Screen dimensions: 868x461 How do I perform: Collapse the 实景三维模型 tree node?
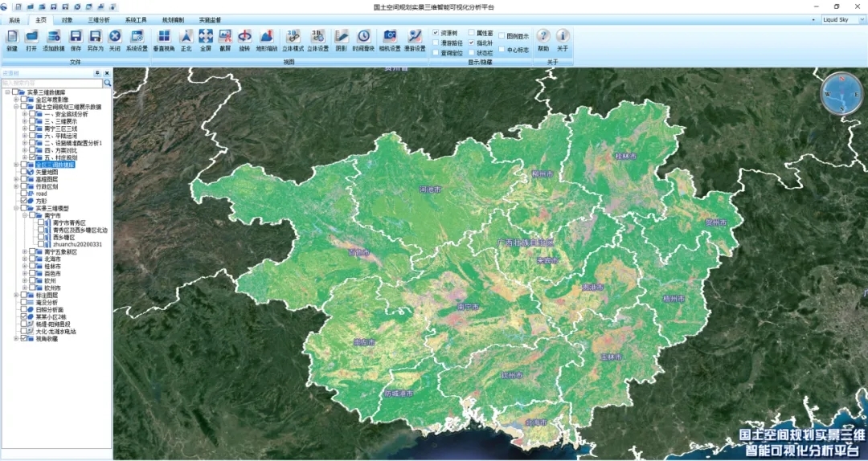(x=16, y=208)
